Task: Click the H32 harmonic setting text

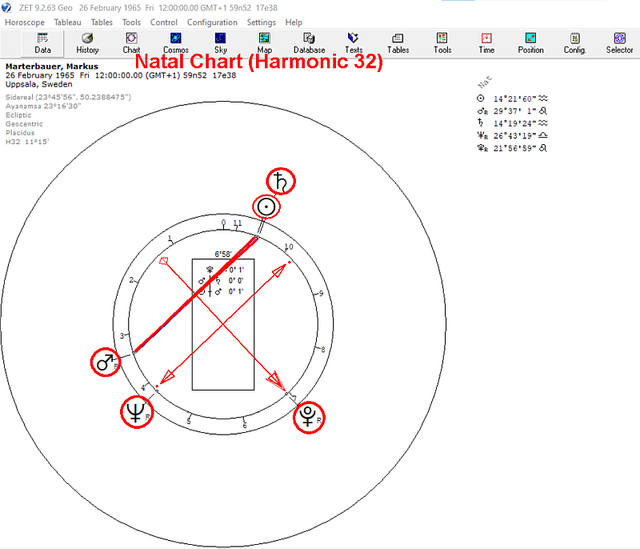Action: (27, 142)
